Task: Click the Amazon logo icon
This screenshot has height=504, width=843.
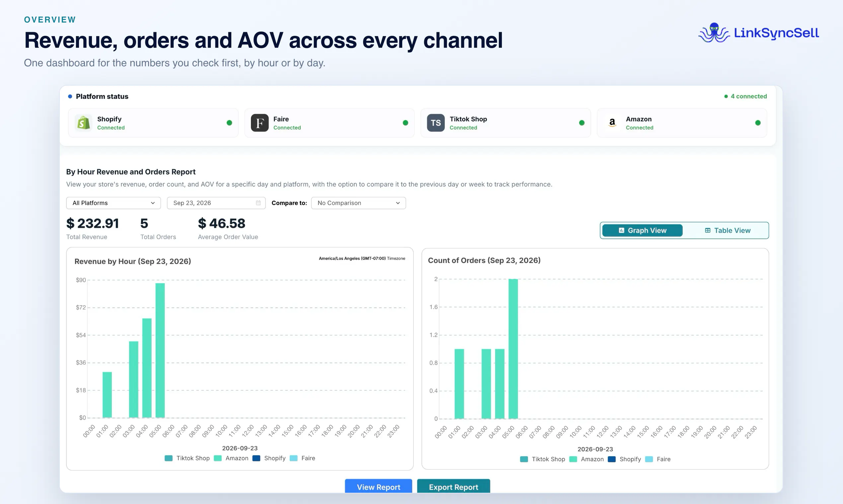Action: [612, 123]
